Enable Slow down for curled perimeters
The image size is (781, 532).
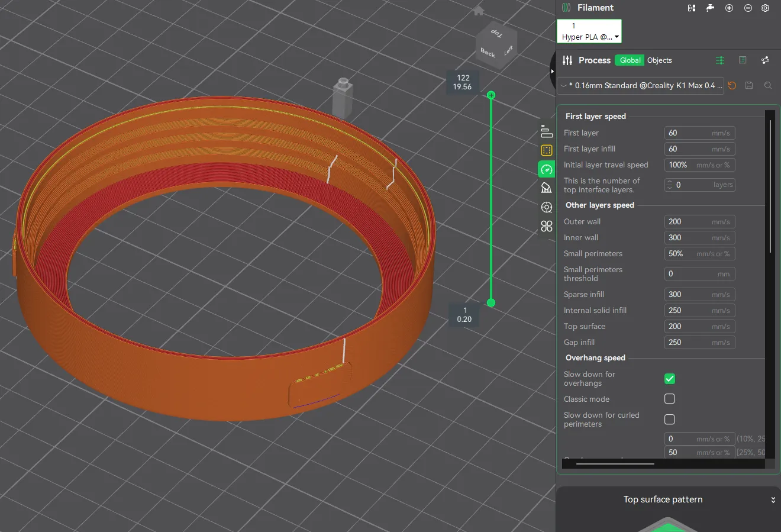point(670,420)
